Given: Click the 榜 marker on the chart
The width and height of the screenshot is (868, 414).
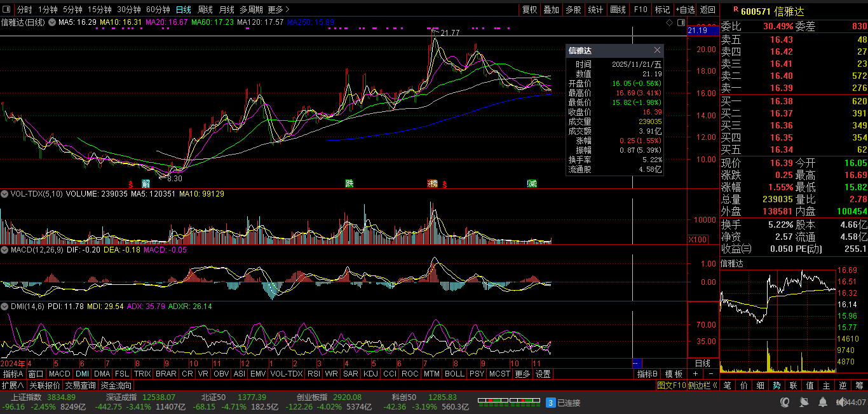Looking at the screenshot, I should pos(433,183).
